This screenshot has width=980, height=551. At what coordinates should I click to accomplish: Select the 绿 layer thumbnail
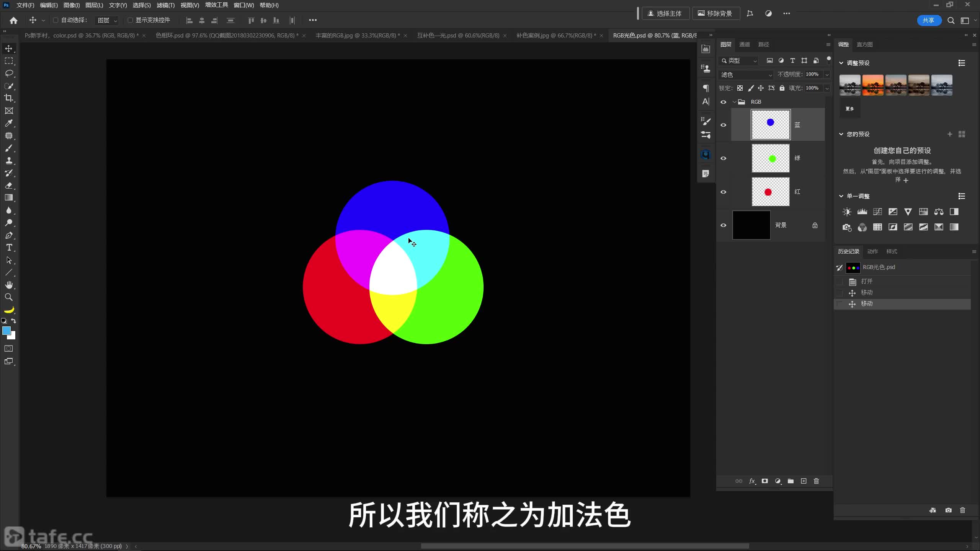[x=770, y=158]
